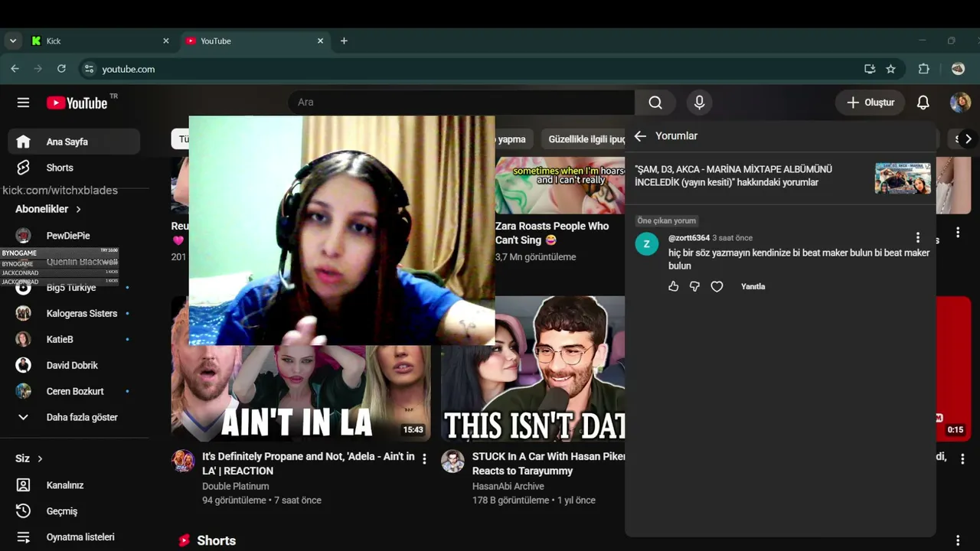Open Chrome profile avatar
The image size is (980, 551).
point(958,69)
